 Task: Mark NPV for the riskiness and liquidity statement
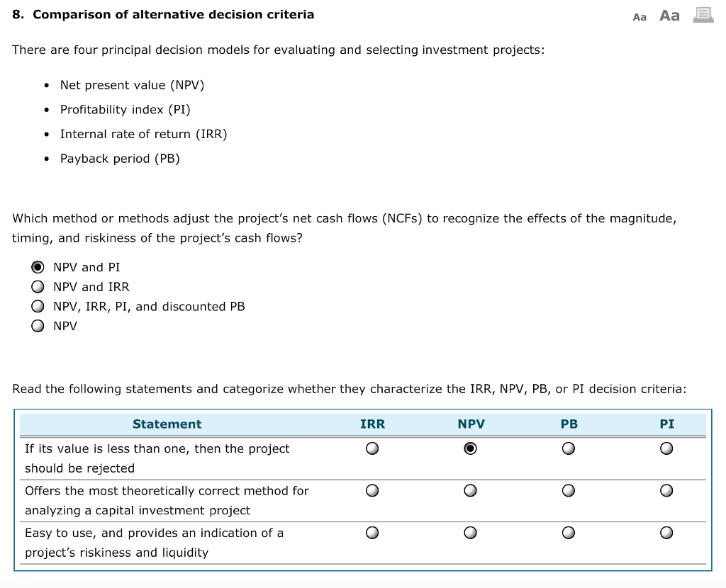[x=469, y=532]
